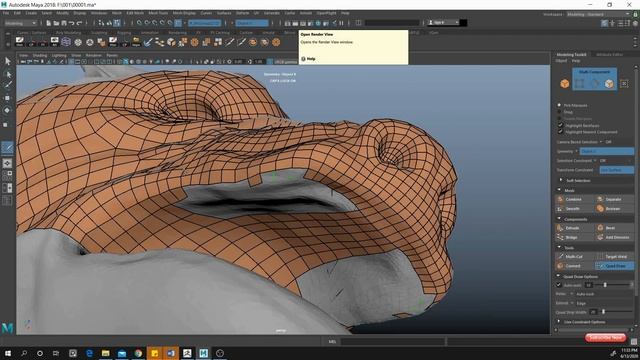The width and height of the screenshot is (640, 360).
Task: Toggle the Quad Draw tool button
Action: 614,266
